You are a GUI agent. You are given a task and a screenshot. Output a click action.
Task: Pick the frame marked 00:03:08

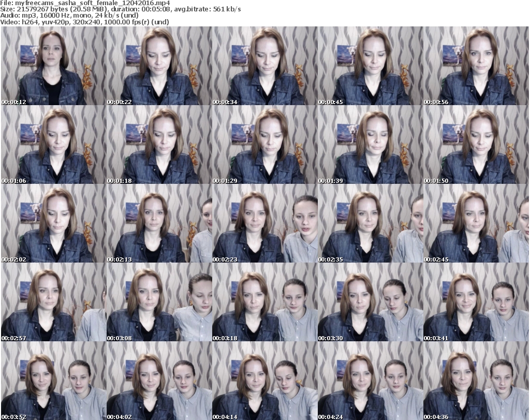[159, 302]
